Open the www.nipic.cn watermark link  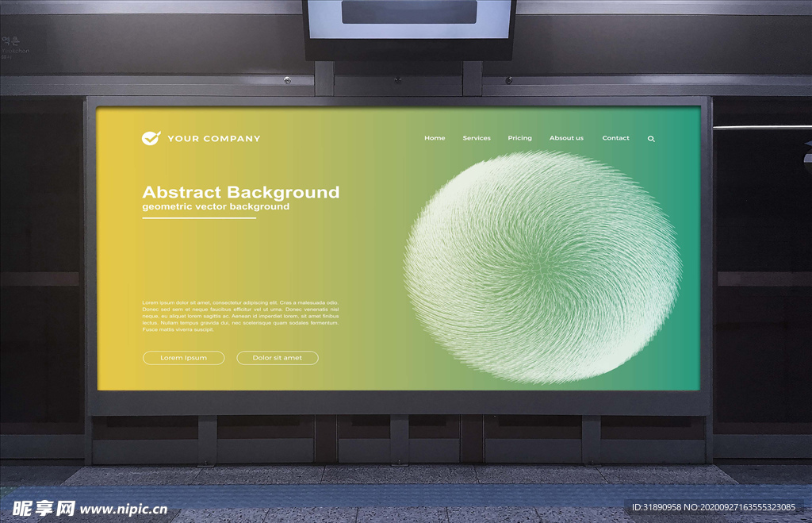click(124, 509)
